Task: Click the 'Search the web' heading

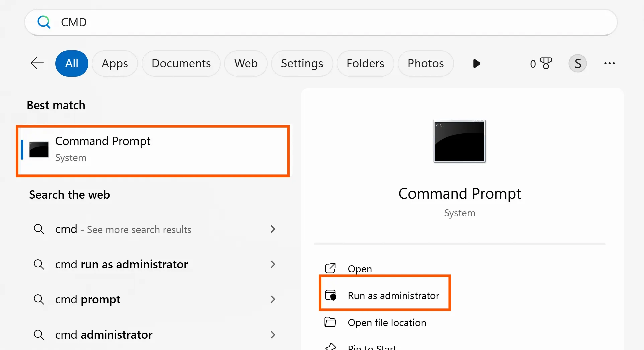Action: pos(70,195)
